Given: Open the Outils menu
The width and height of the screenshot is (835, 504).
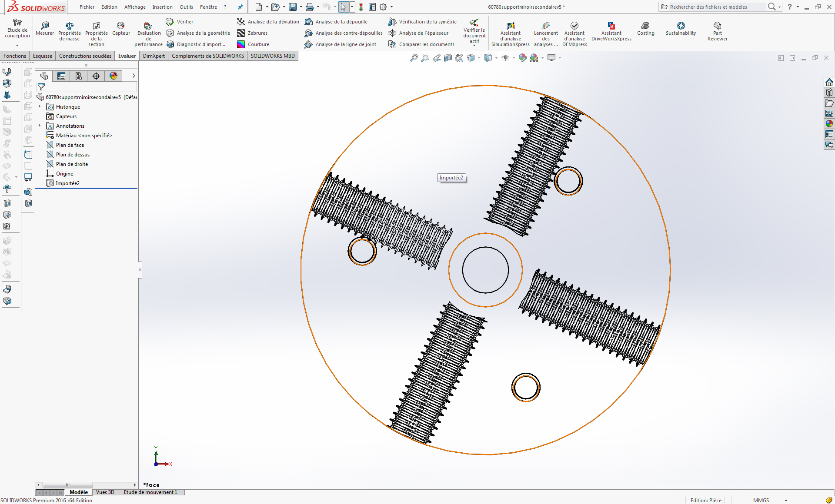Looking at the screenshot, I should point(186,7).
